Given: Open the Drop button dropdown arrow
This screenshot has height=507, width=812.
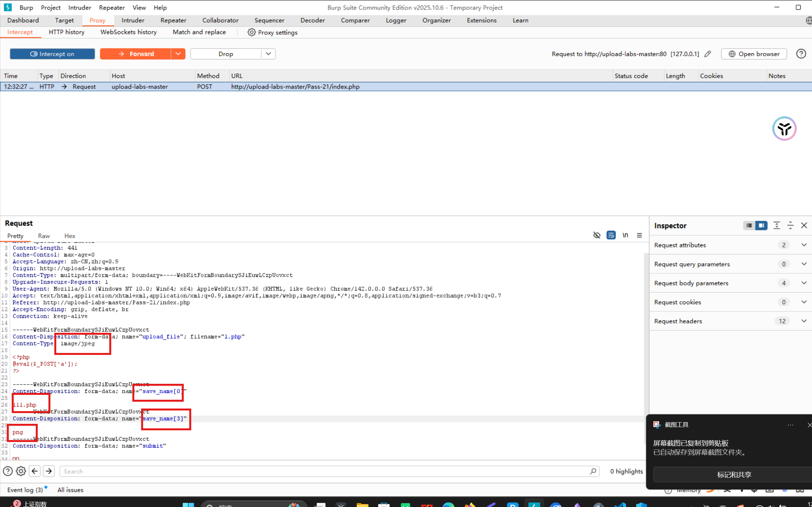Looking at the screenshot, I should [268, 54].
